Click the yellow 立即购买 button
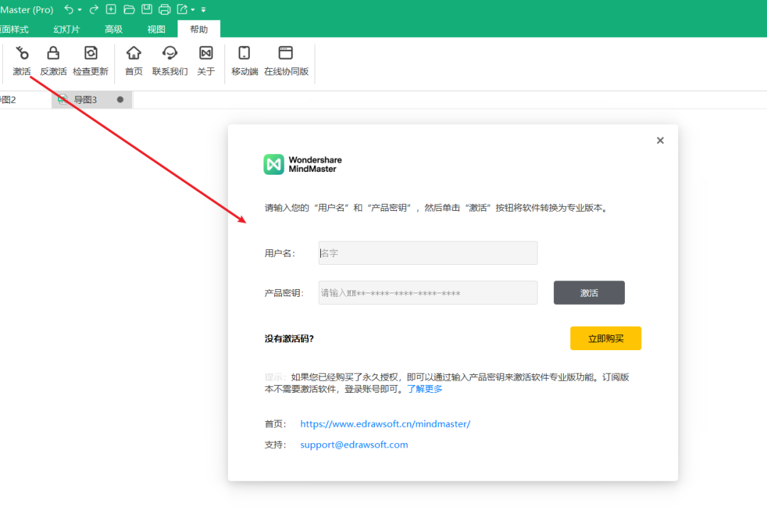Screen dimensions: 767x532 (x=606, y=338)
